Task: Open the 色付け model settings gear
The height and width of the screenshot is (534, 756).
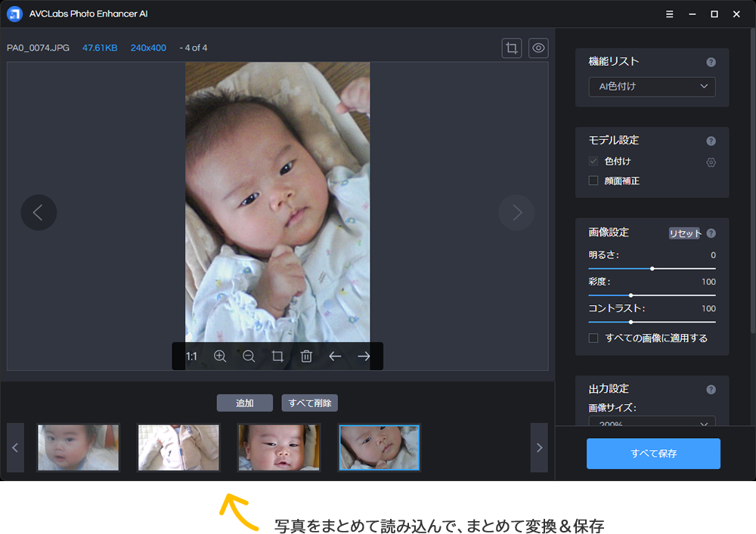Action: pyautogui.click(x=711, y=162)
